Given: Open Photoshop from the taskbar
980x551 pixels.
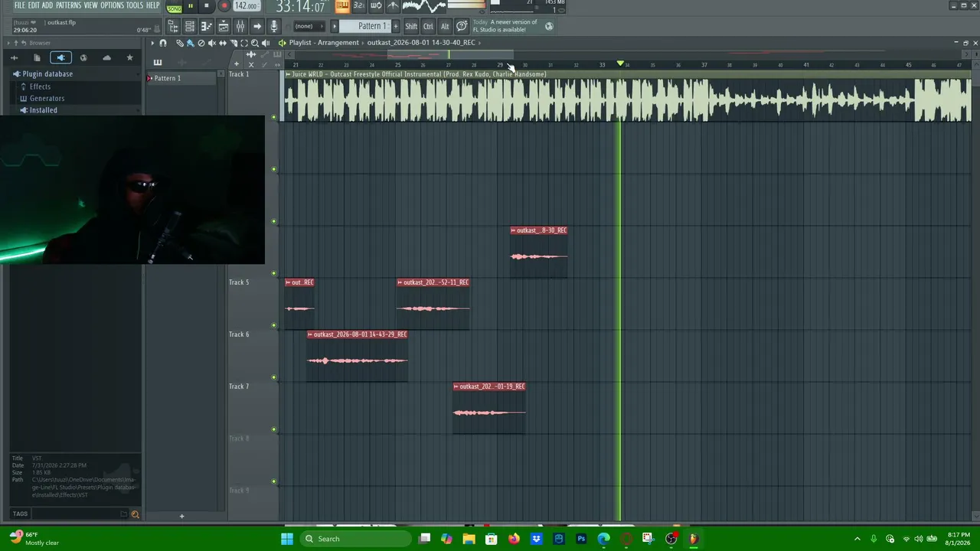Looking at the screenshot, I should pos(581,539).
